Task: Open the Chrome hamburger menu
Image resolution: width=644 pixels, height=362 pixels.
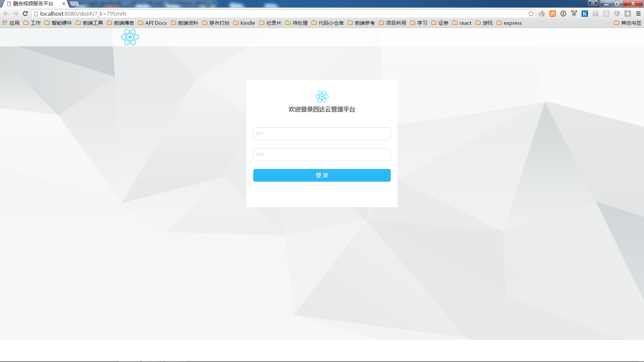Action: 638,14
